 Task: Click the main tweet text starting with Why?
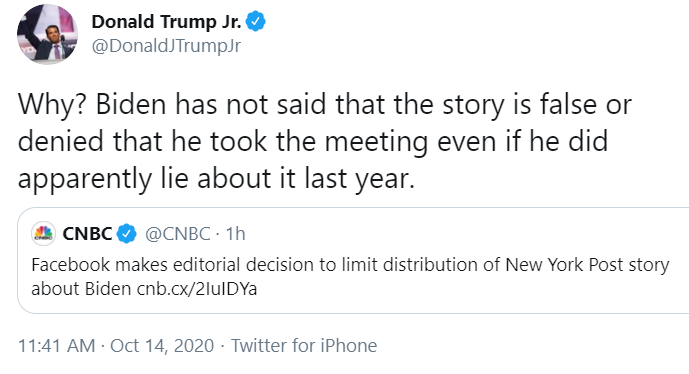coord(325,142)
